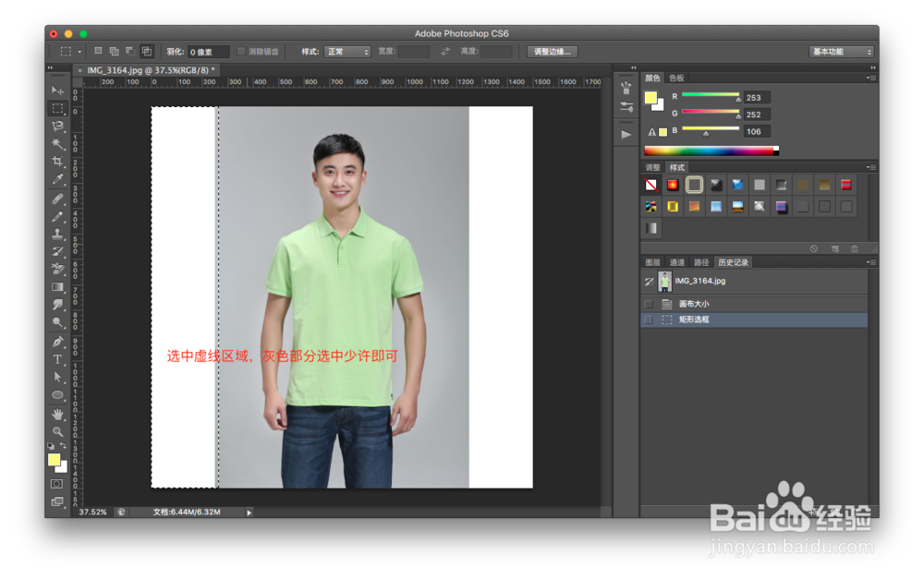Switch to the 调整 tab
The height and width of the screenshot is (579, 924).
pyautogui.click(x=652, y=167)
